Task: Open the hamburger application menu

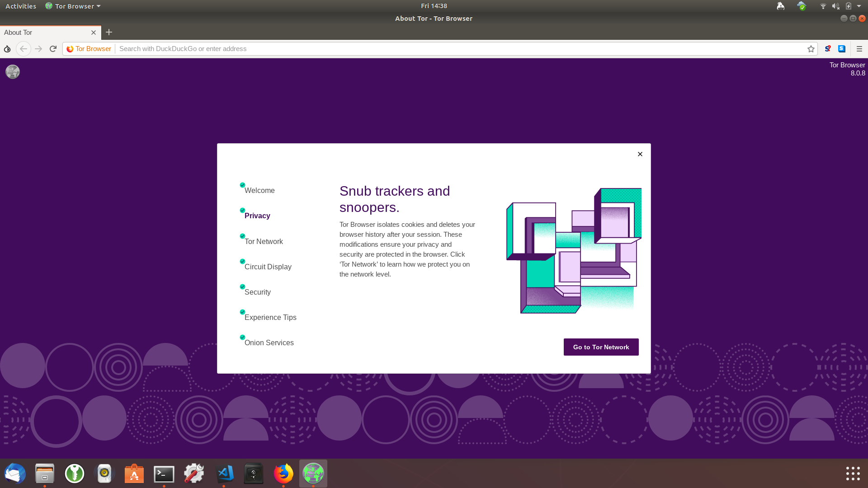Action: (859, 49)
